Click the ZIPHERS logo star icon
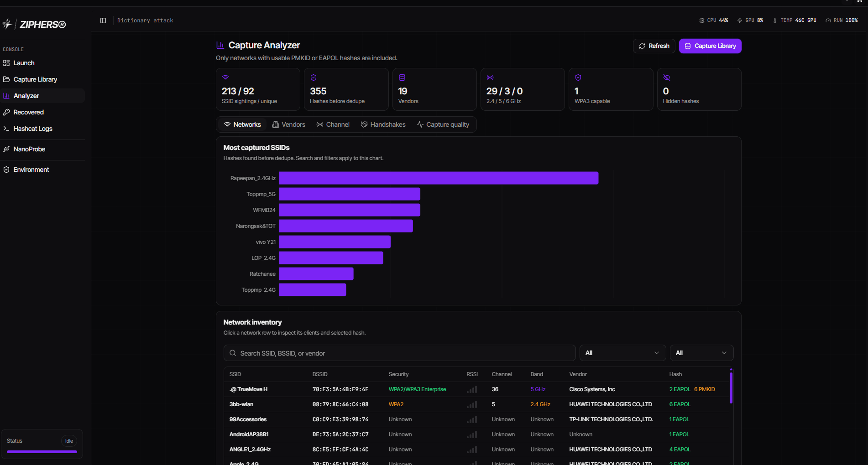The image size is (868, 465). tap(6, 24)
